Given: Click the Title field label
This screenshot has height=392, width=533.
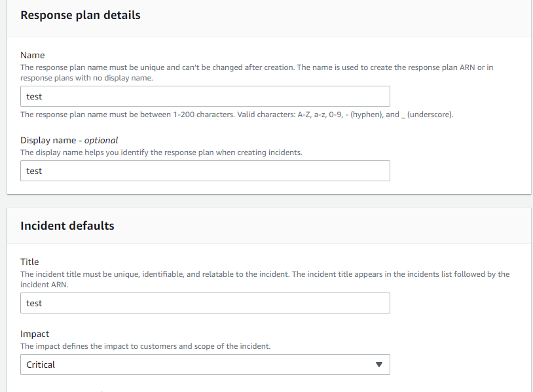Looking at the screenshot, I should tap(29, 262).
